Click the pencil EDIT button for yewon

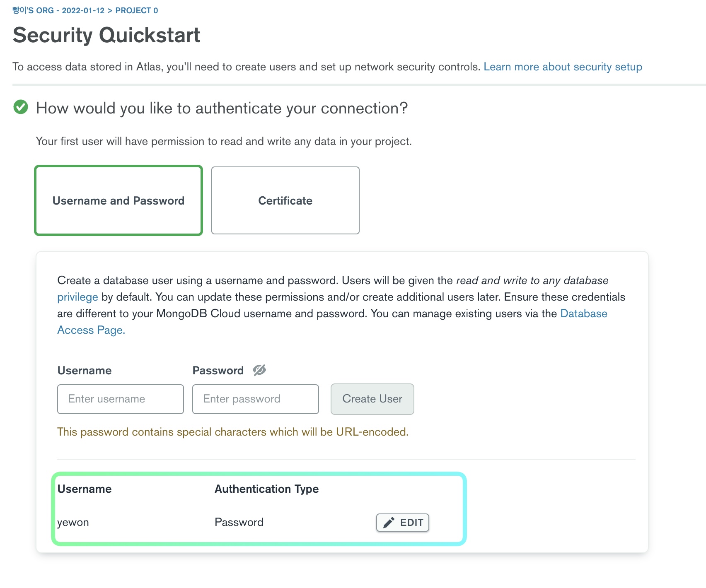click(402, 523)
